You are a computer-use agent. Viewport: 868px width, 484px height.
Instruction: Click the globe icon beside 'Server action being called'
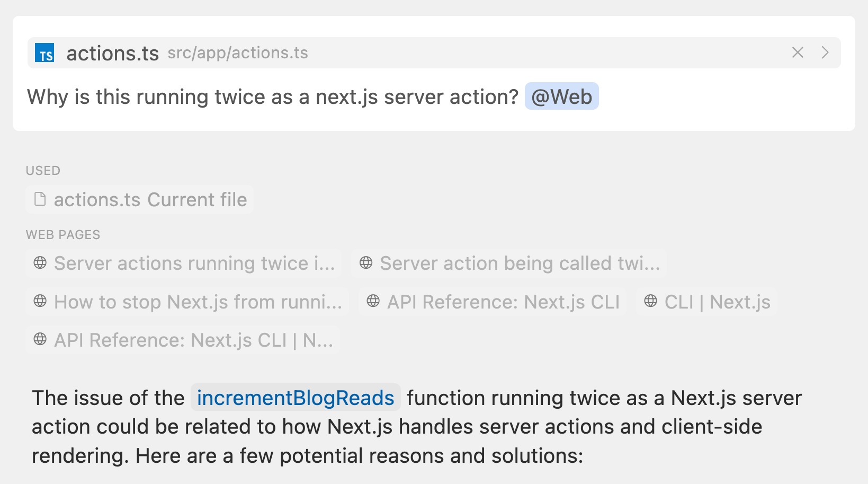pos(366,263)
